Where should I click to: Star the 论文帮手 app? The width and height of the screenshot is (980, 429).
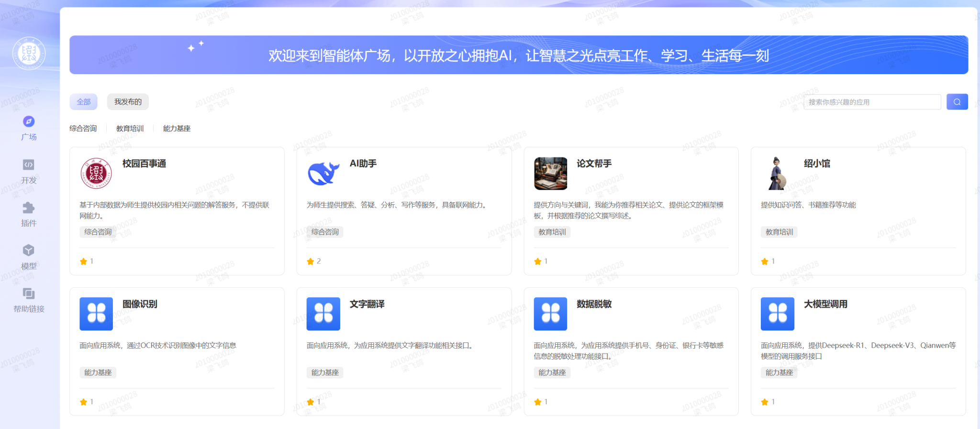coord(538,262)
